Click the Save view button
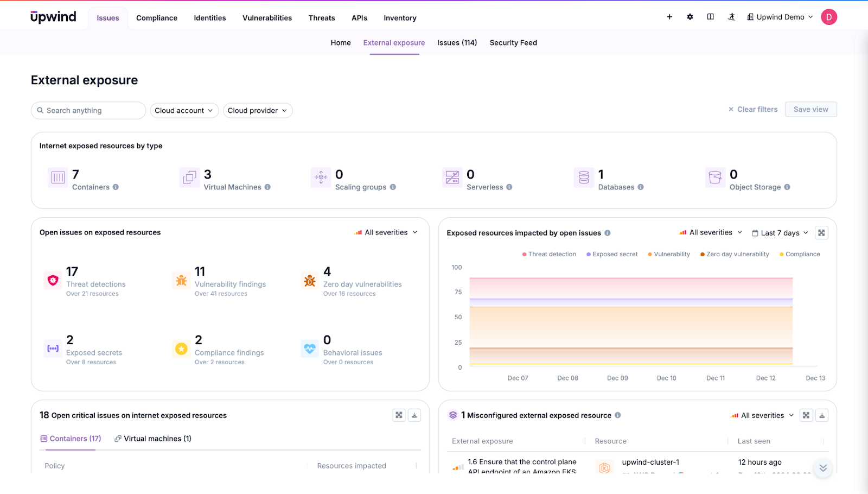 (810, 109)
